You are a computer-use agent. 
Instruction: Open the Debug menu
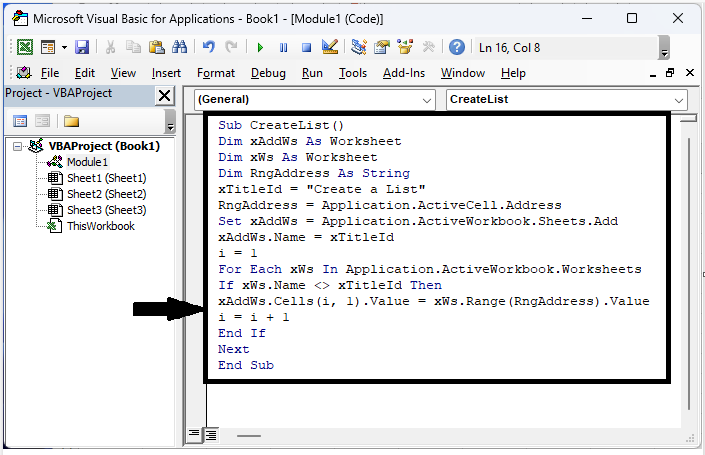268,73
